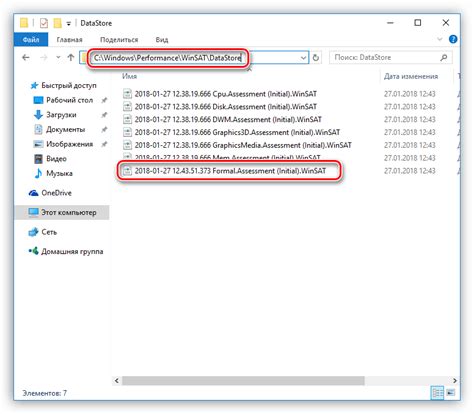Open Рабочий стол in the navigation pane
This screenshot has width=474, height=414.
tap(63, 100)
